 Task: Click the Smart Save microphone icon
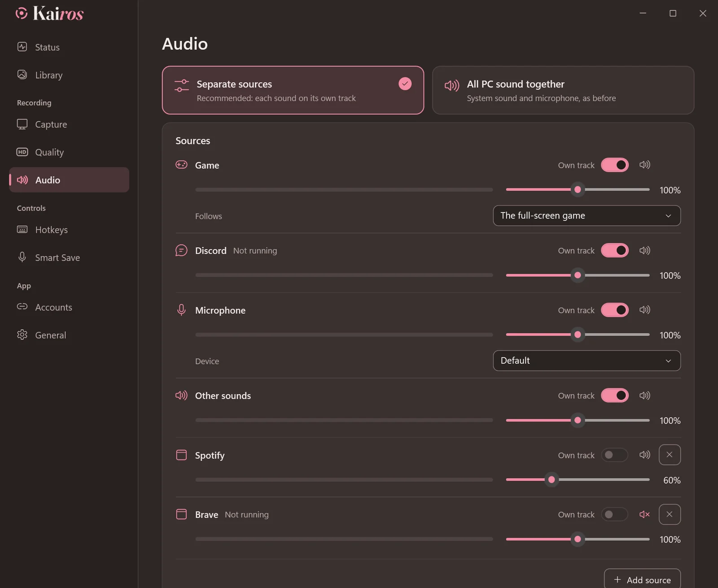(22, 257)
